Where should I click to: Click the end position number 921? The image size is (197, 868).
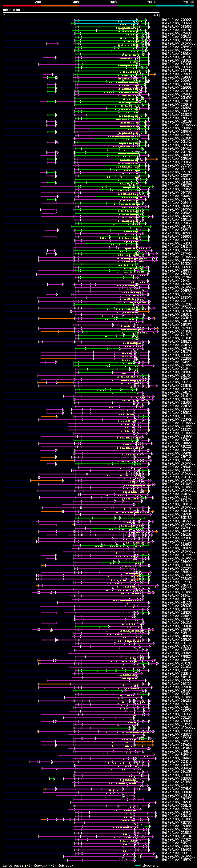pyautogui.click(x=155, y=15)
